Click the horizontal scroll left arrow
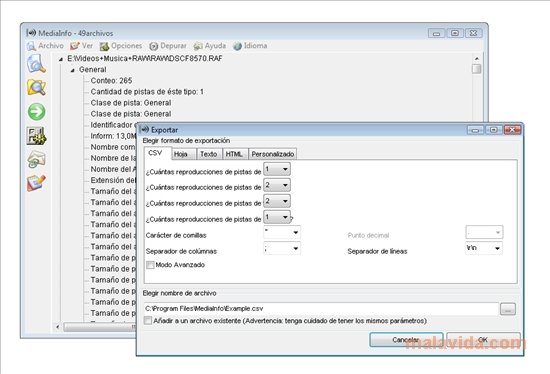The height and width of the screenshot is (374, 550). tap(58, 327)
